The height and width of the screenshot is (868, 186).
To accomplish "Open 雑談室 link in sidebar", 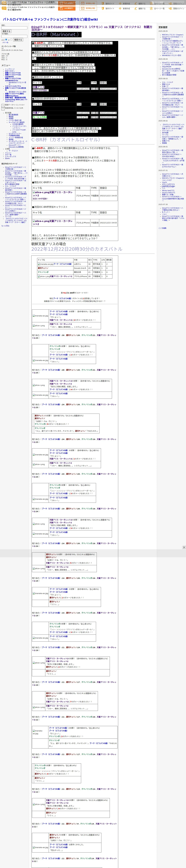I will (x=11, y=117).
